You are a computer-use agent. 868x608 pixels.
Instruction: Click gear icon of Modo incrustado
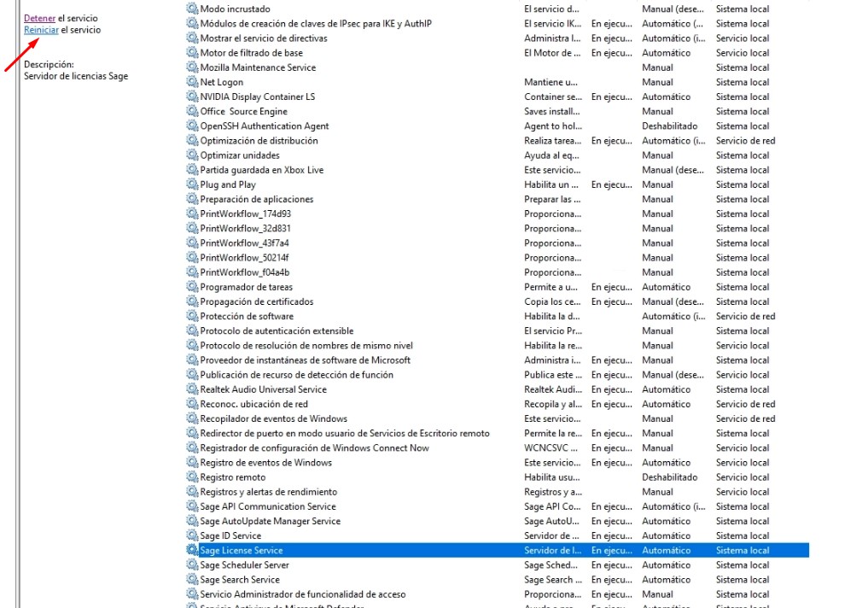pyautogui.click(x=191, y=9)
